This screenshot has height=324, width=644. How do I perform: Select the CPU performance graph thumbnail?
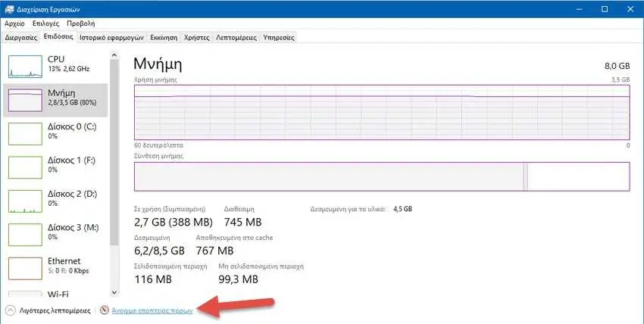tap(25, 67)
